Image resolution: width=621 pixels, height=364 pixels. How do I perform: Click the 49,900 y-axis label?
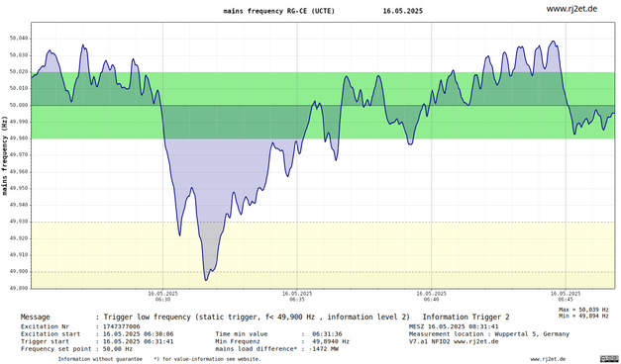coord(20,272)
